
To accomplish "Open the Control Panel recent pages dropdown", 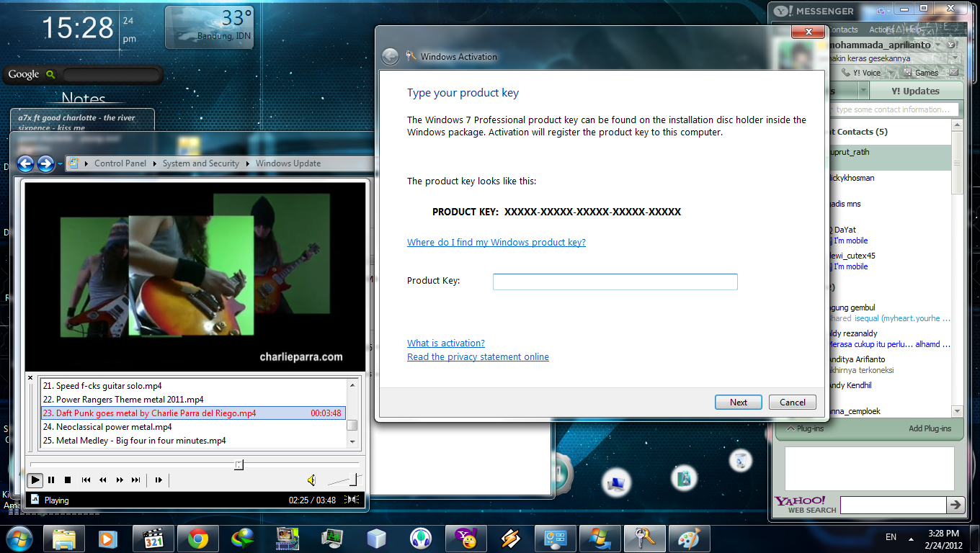I will 60,164.
